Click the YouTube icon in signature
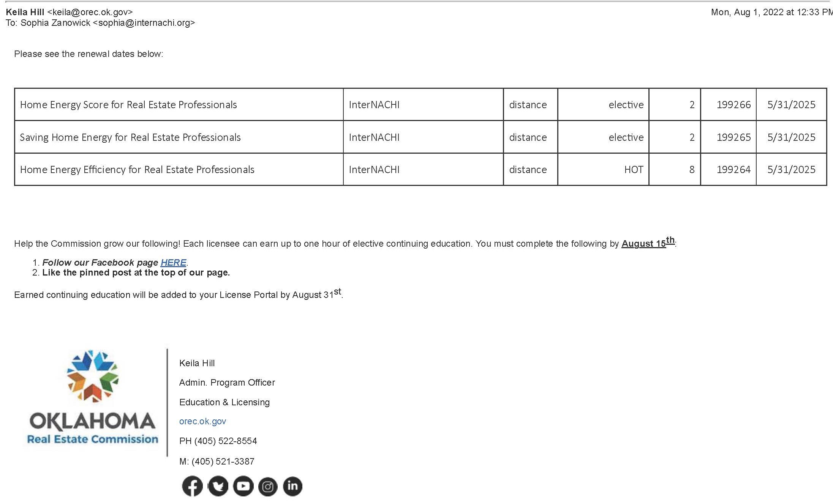Screen dimensions: 833x504 243,486
